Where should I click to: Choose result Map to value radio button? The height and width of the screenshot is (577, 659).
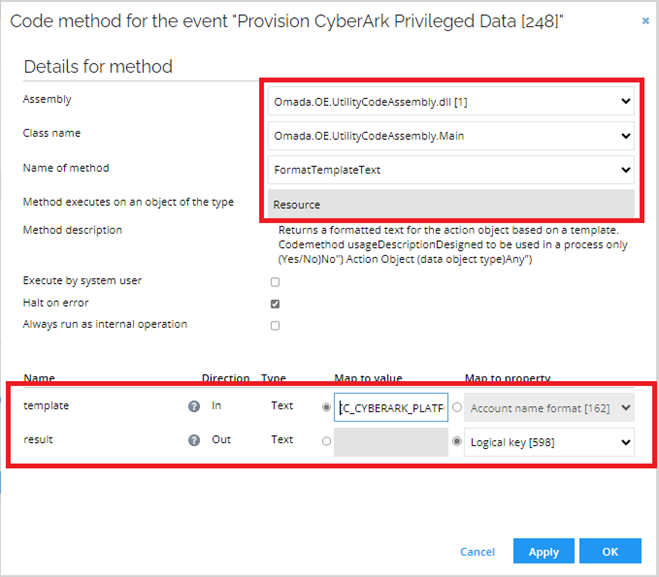[x=326, y=441]
